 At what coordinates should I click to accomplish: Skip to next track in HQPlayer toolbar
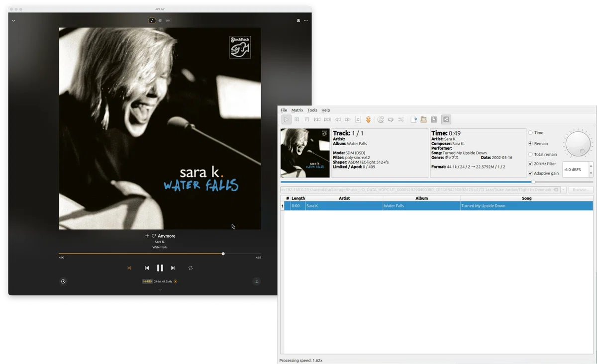327,119
